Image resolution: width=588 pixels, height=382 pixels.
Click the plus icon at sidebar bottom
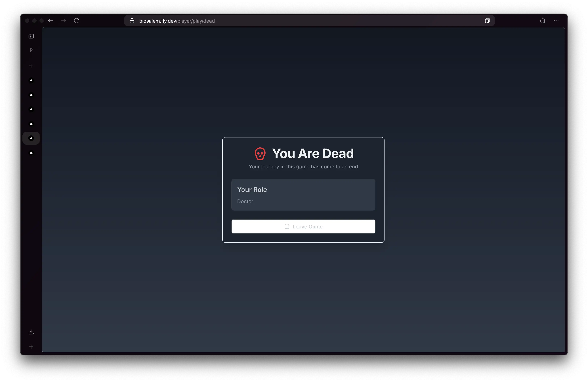(31, 347)
